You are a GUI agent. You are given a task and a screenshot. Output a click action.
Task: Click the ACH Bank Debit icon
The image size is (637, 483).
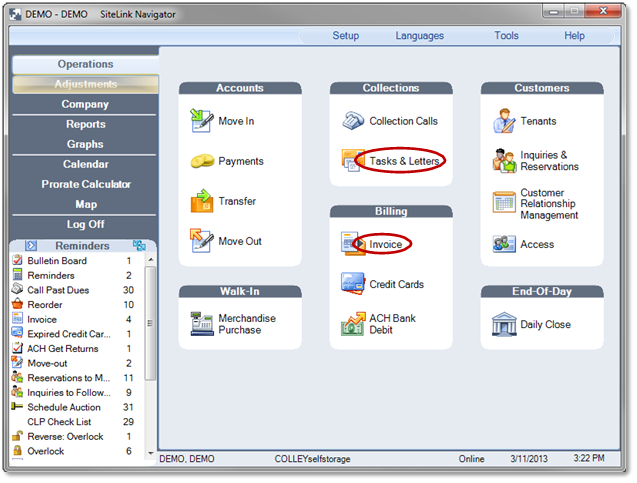point(353,324)
